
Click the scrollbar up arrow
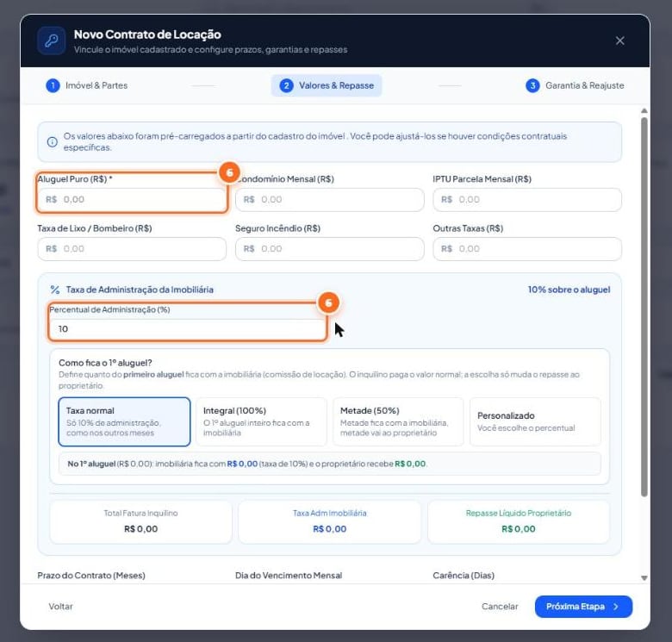tap(644, 110)
